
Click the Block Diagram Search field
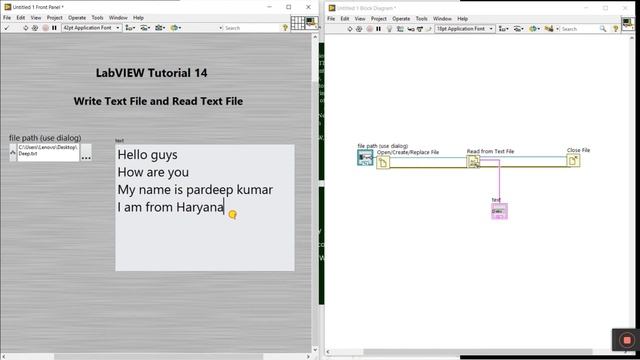pos(580,29)
